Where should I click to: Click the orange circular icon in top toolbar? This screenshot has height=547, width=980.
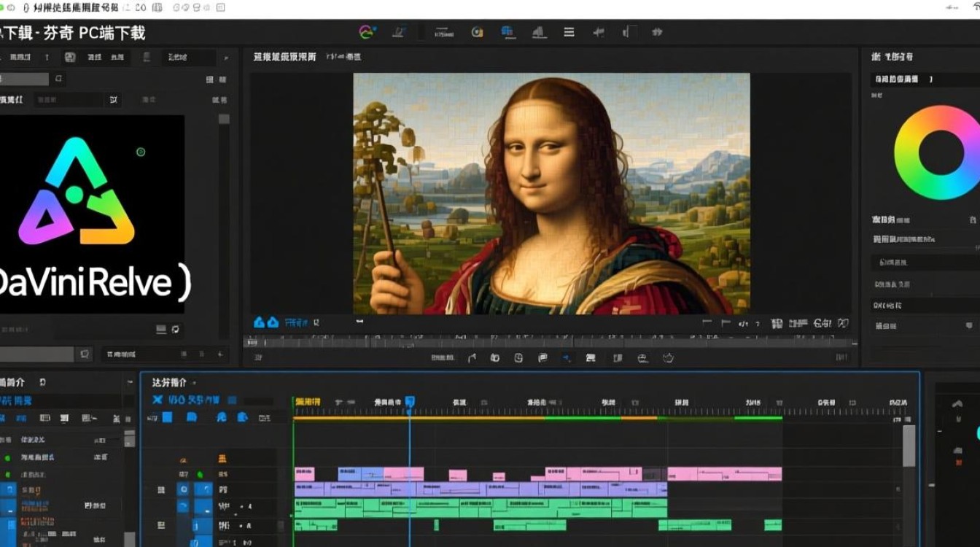[478, 32]
